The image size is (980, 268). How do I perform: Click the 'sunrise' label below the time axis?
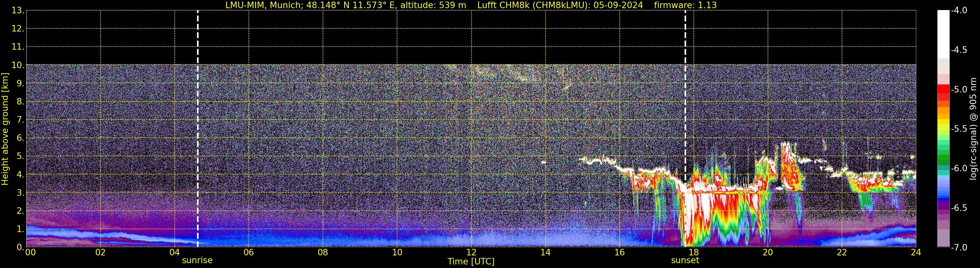click(x=197, y=261)
